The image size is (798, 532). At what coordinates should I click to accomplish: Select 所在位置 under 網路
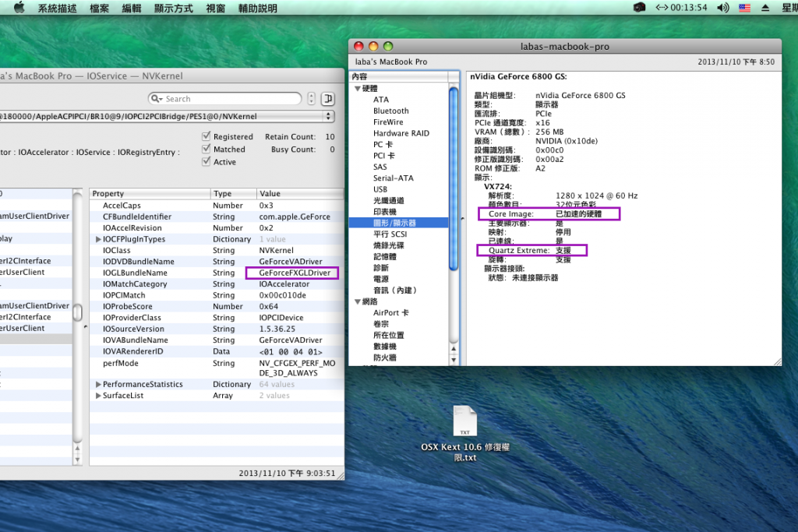click(388, 335)
